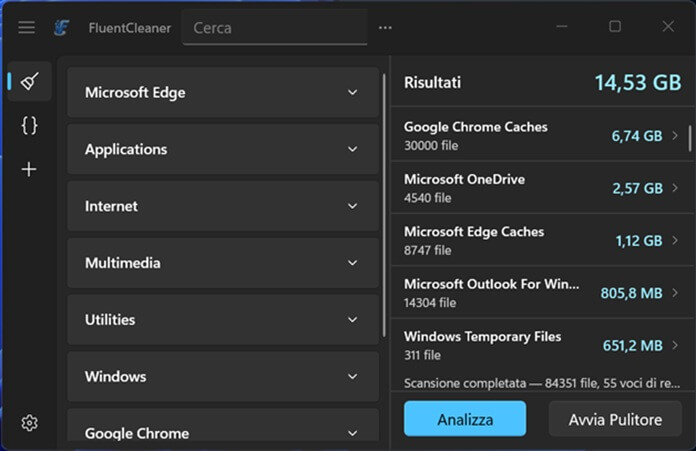696x451 pixels.
Task: Click the "4540 file" count text
Action: click(427, 198)
